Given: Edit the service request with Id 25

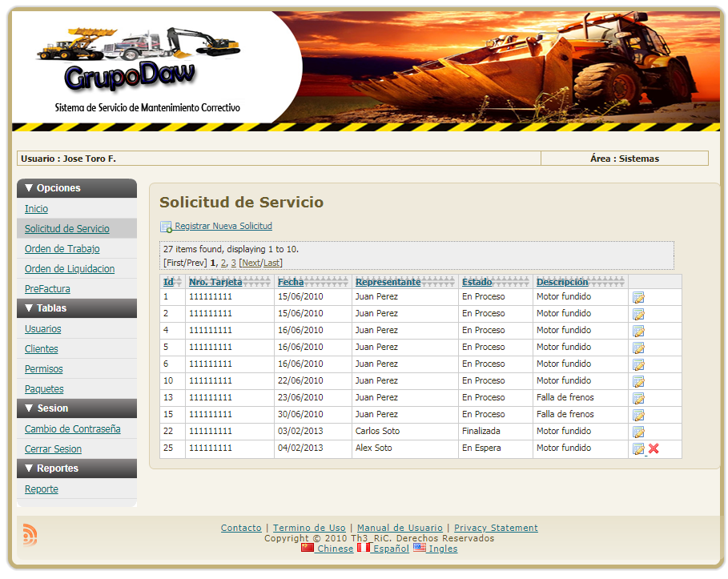Looking at the screenshot, I should pyautogui.click(x=638, y=448).
